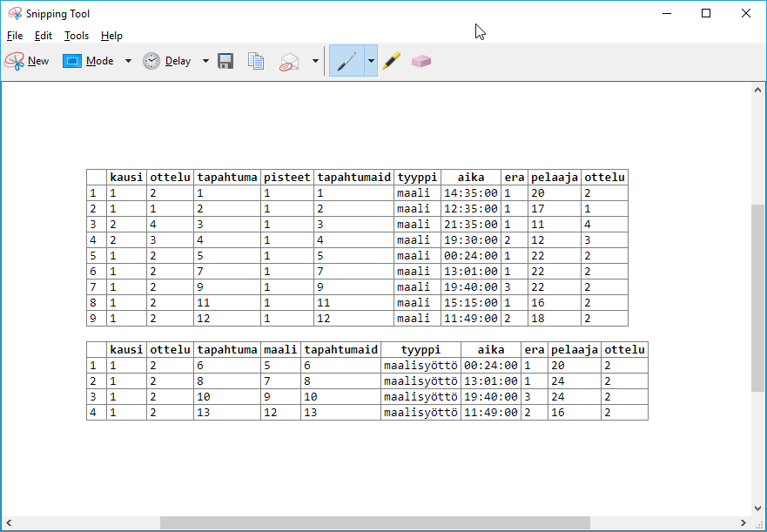The width and height of the screenshot is (767, 532).
Task: Expand the Mode dropdown arrow
Action: (128, 61)
